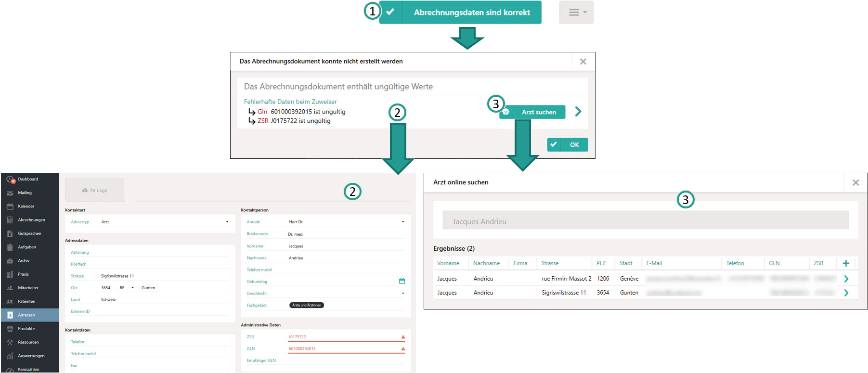
Task: Expand the Anrede dropdown
Action: [403, 222]
